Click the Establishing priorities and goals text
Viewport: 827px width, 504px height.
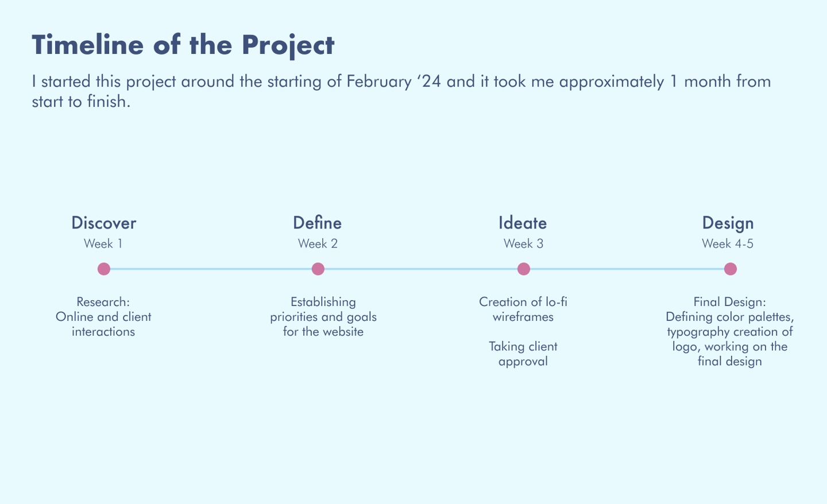click(x=323, y=316)
